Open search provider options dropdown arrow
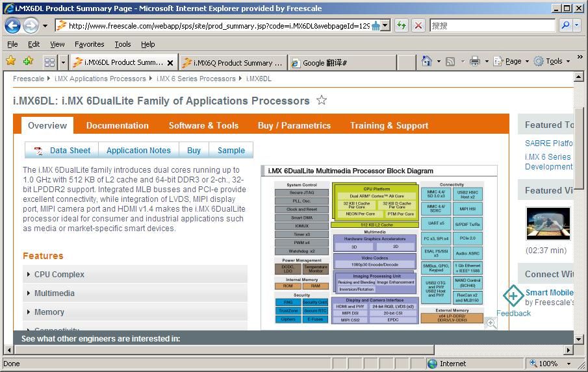The image size is (588, 372). tap(577, 25)
